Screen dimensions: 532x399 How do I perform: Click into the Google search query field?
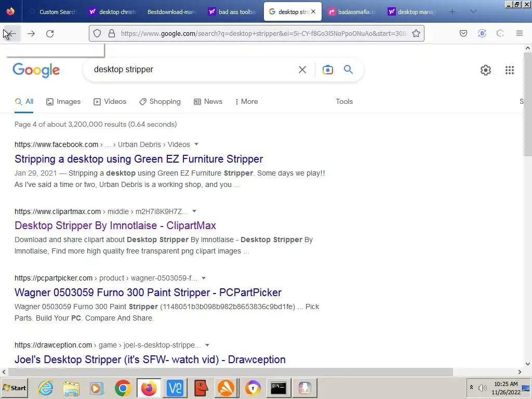coord(190,70)
